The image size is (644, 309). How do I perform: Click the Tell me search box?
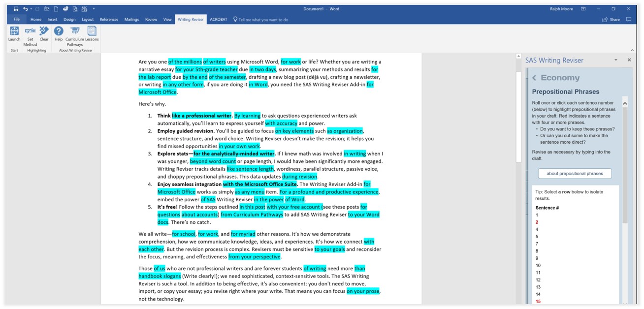pos(263,20)
